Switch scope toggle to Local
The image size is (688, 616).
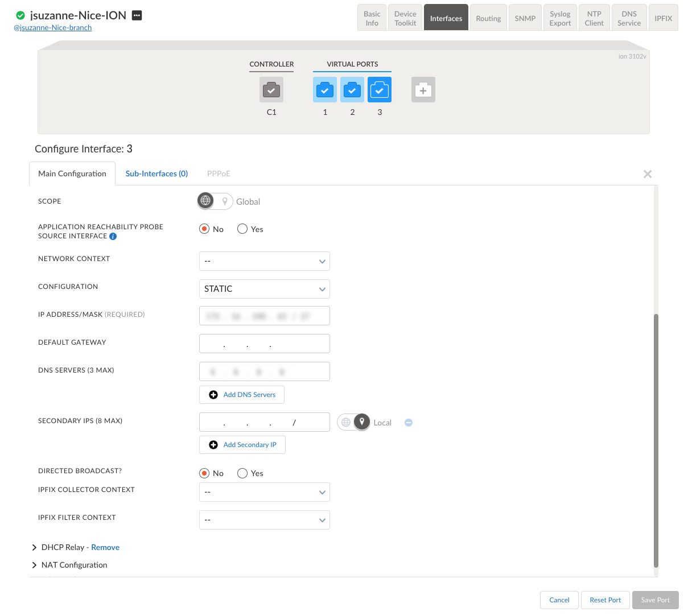(225, 201)
